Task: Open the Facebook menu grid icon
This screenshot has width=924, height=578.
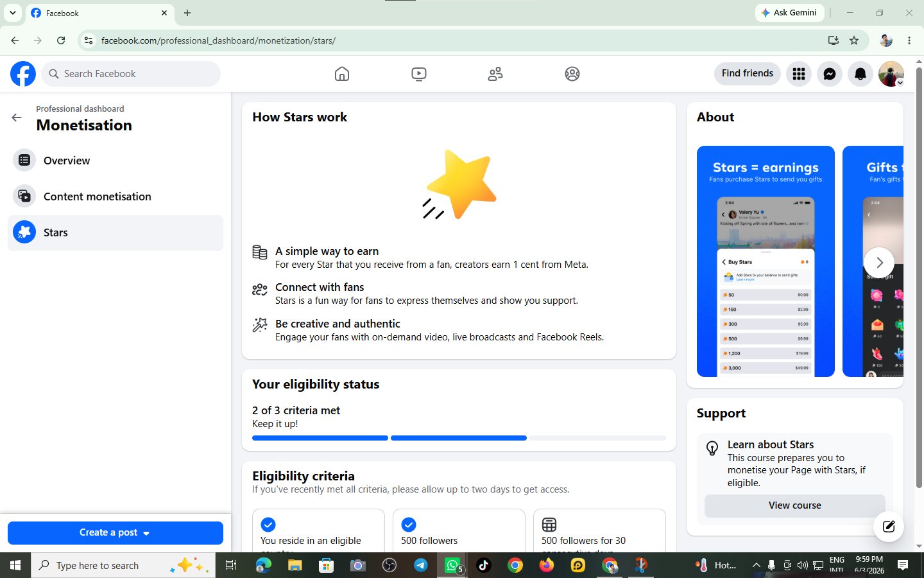Action: (799, 74)
